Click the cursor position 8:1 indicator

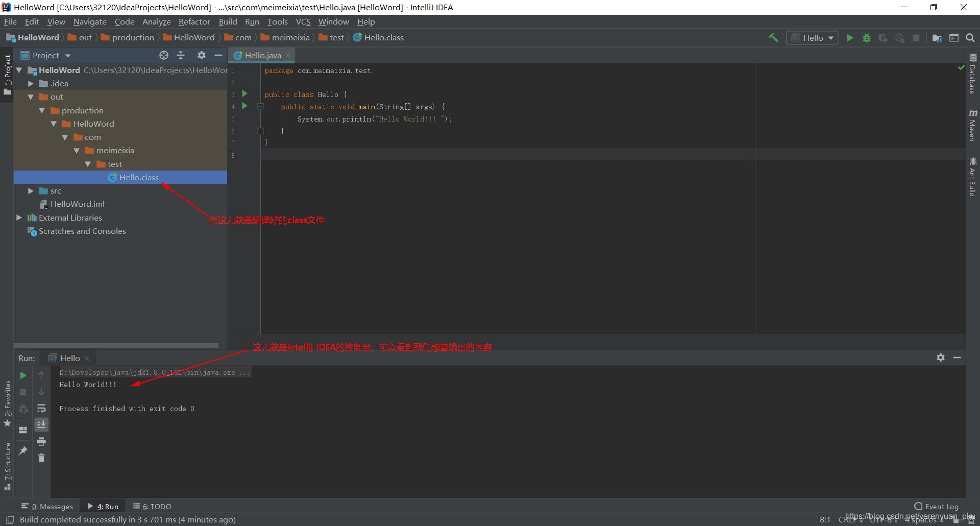825,520
